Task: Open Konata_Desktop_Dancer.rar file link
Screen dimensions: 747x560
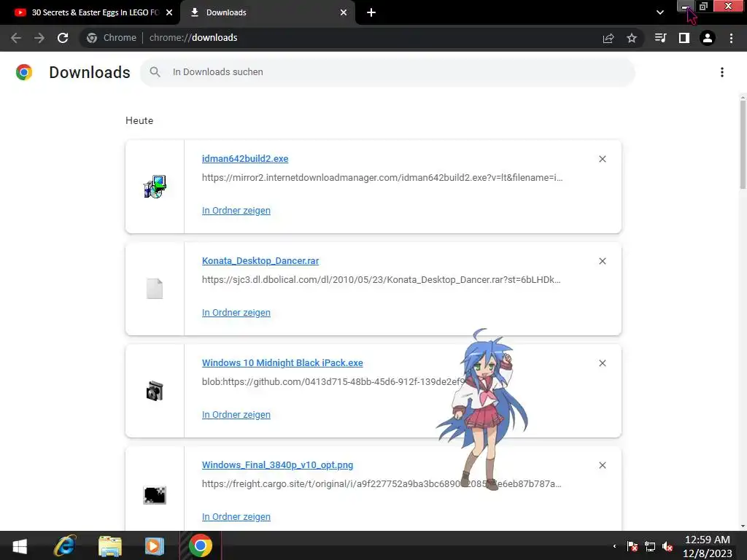Action: coord(260,260)
